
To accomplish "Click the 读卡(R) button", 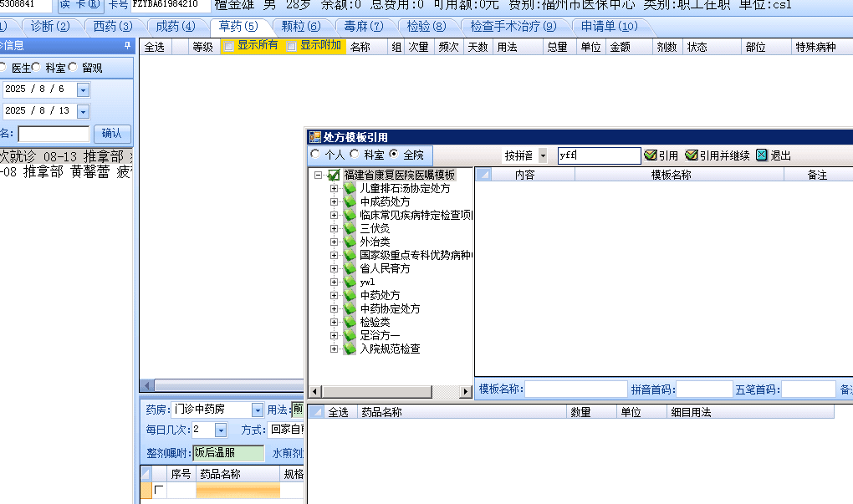I will [79, 5].
